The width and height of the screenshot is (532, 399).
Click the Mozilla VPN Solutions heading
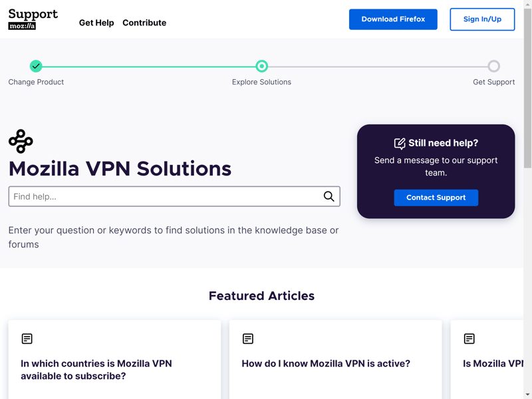[120, 169]
